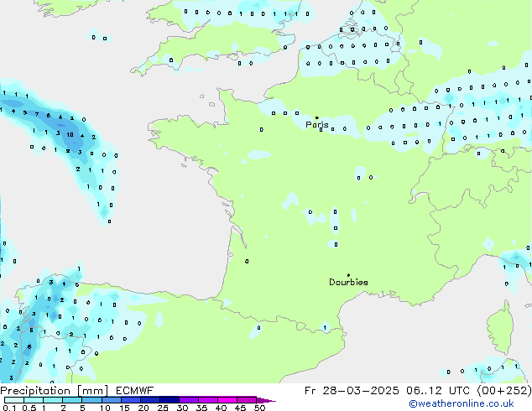The height and width of the screenshot is (411, 532).
Task: Click the ECMWF model name
Action: pos(135,391)
